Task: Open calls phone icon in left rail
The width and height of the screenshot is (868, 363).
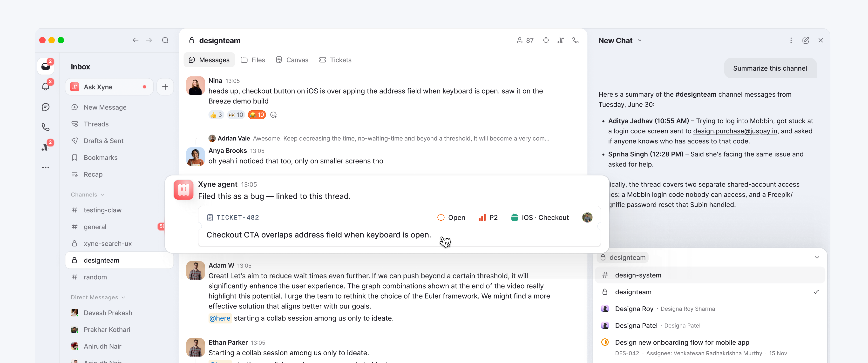Action: tap(46, 127)
